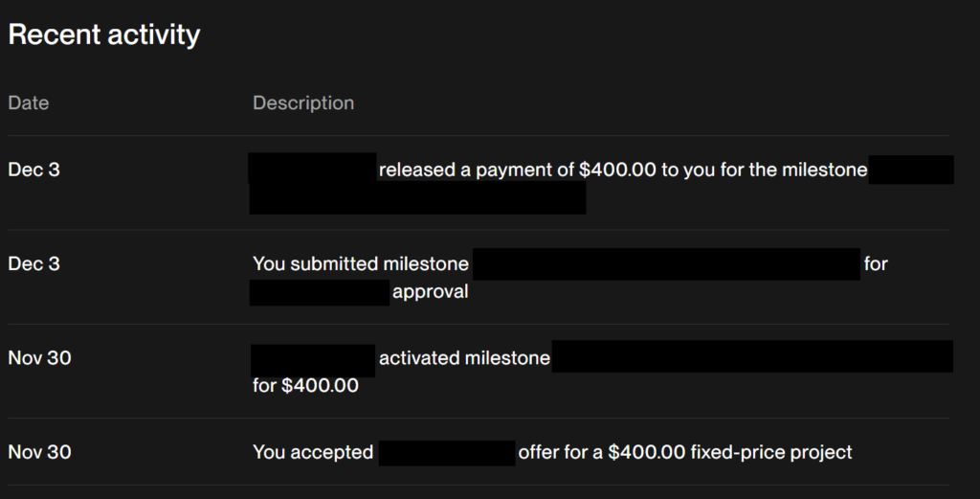Open the redacted client name after "You accepted"
This screenshot has height=499, width=980.
tap(447, 452)
